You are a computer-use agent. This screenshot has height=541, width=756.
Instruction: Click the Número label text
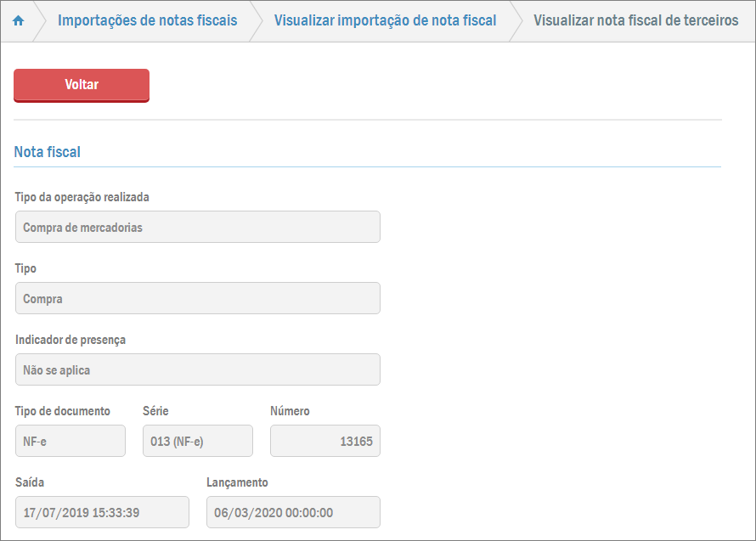coord(290,411)
